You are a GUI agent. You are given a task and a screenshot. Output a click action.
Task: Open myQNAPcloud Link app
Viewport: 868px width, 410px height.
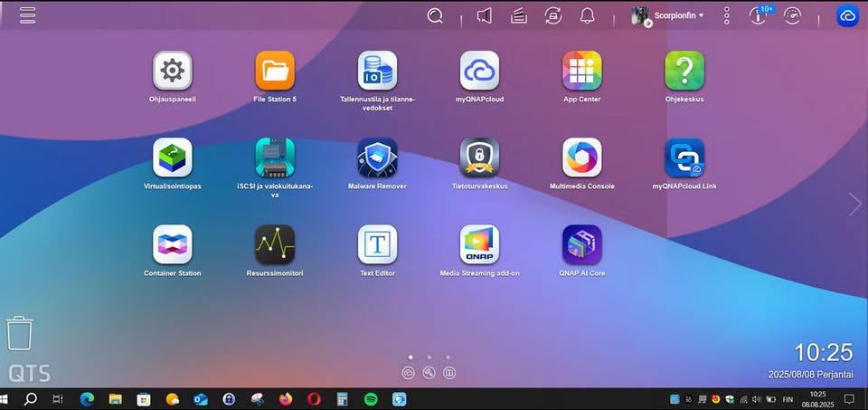684,157
